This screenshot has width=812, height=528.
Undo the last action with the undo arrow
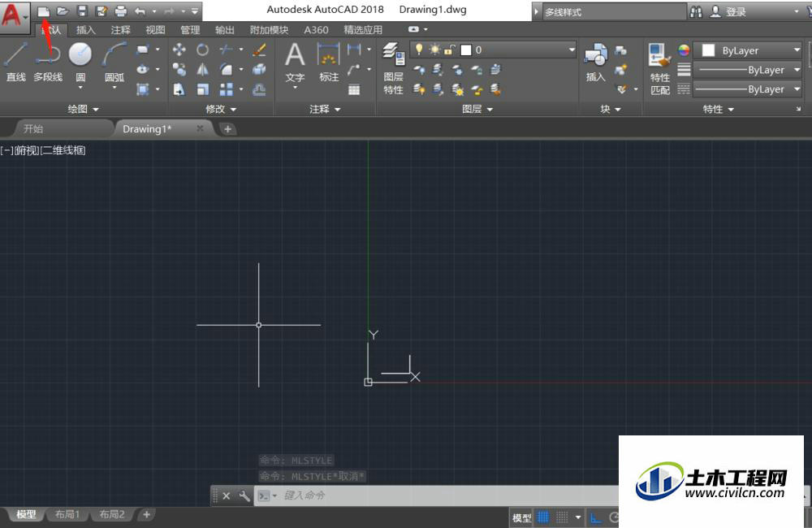pos(140,11)
